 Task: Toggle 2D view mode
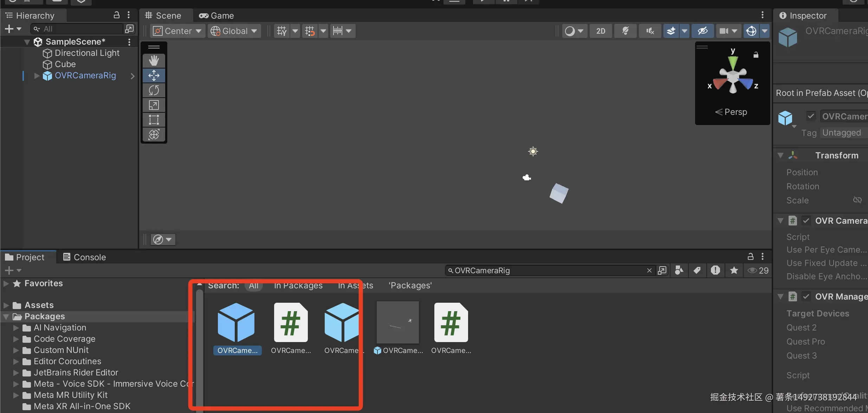tap(601, 31)
